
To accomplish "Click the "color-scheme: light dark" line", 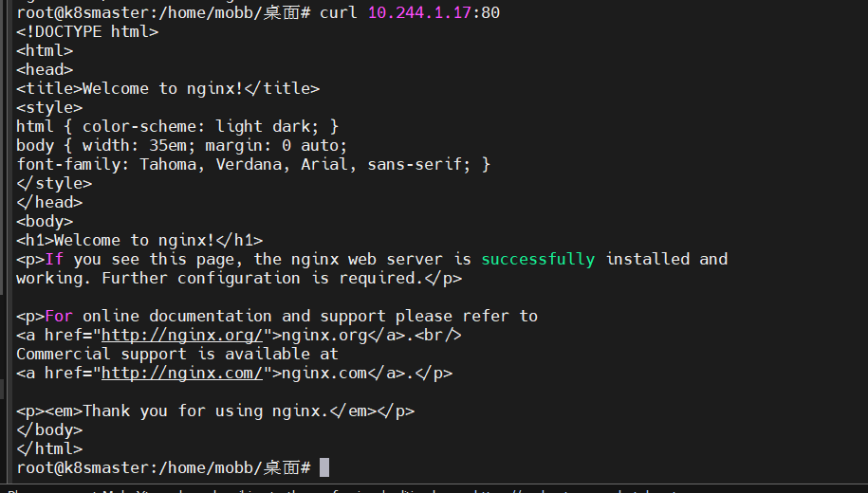I will [177, 126].
